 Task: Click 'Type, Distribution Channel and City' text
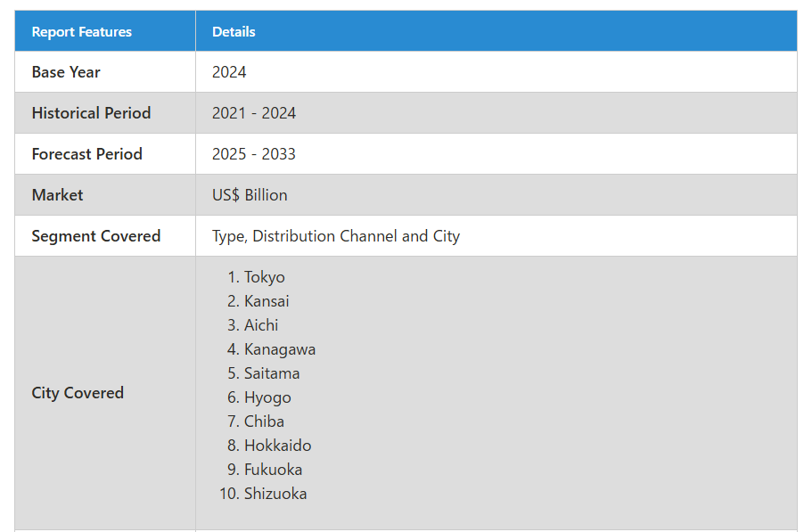336,236
